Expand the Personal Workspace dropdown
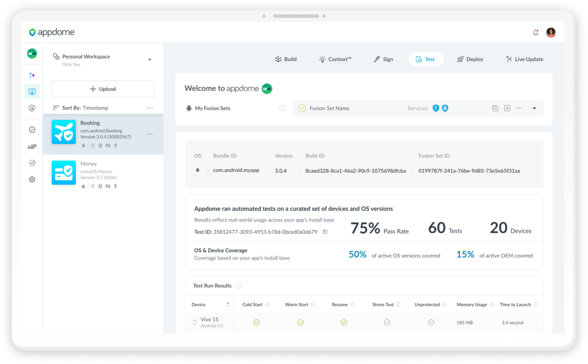Screen dimensions: 588x364 pos(150,60)
